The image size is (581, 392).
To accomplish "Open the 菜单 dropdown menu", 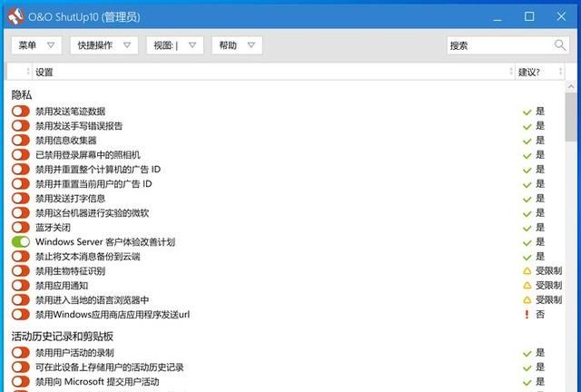I will pyautogui.click(x=36, y=45).
